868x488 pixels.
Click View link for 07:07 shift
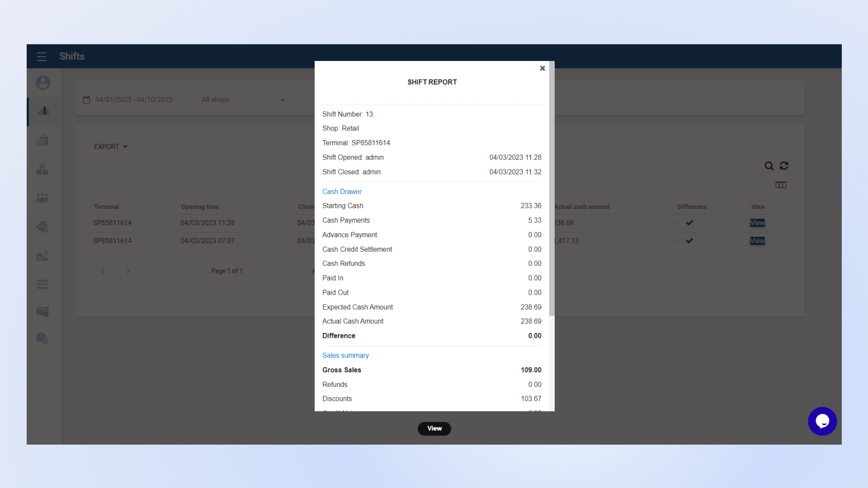tap(757, 241)
